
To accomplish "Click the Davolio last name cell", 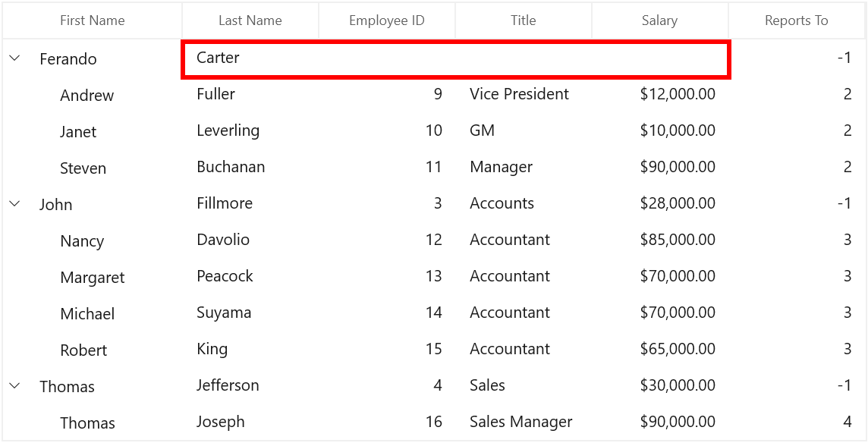I will tap(223, 240).
